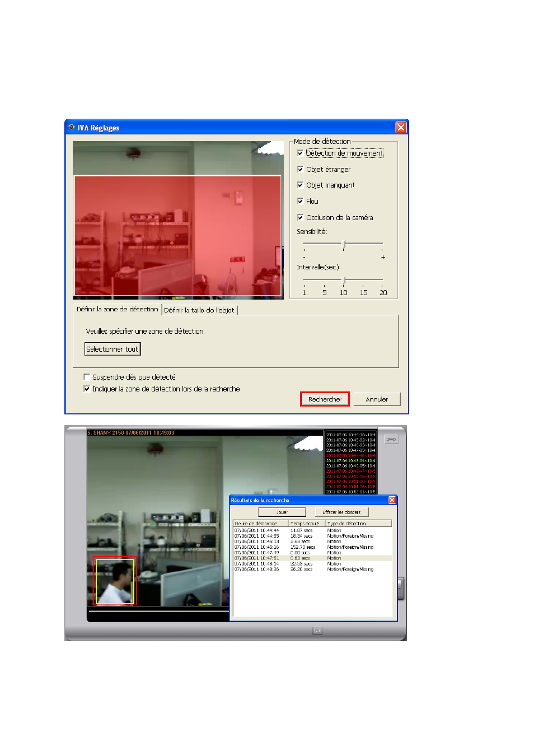Click the Sélectionner tout button
This screenshot has width=534, height=756.
tap(112, 349)
